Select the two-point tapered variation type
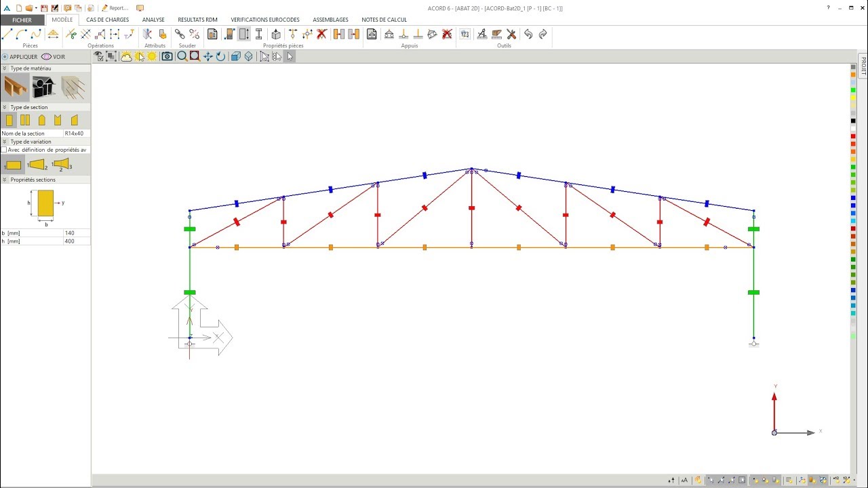The height and width of the screenshot is (488, 868). (37, 164)
